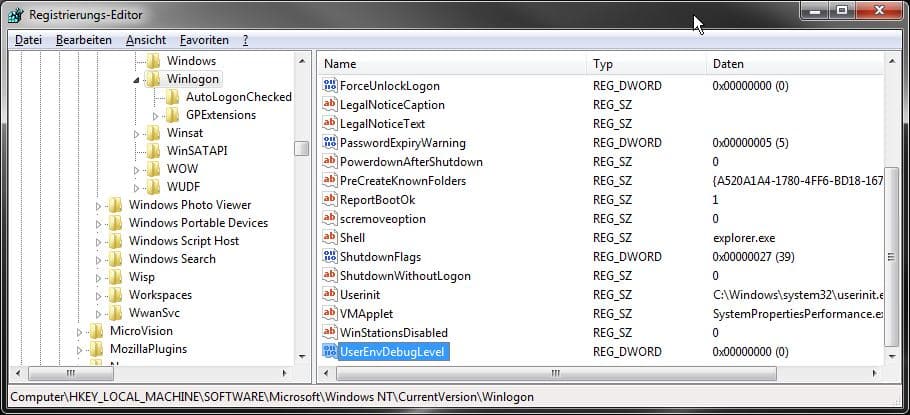The image size is (910, 415).
Task: Expand the Winsat key
Action: (x=136, y=134)
